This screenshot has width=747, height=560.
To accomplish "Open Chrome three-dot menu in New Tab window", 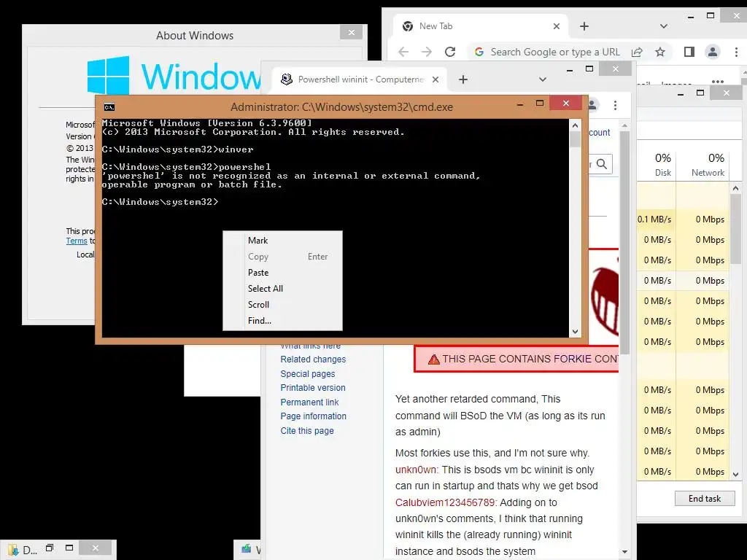I will [736, 52].
